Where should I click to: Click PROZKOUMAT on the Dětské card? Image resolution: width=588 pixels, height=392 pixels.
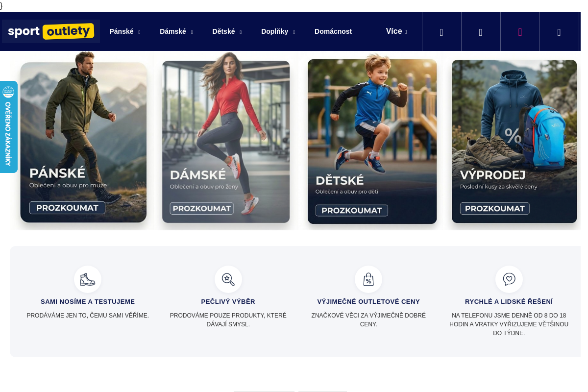click(352, 210)
